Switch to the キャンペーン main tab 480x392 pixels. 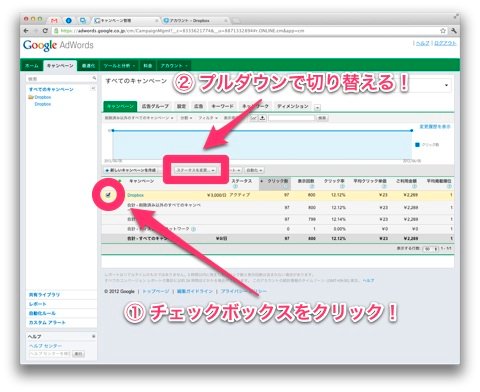[x=60, y=66]
